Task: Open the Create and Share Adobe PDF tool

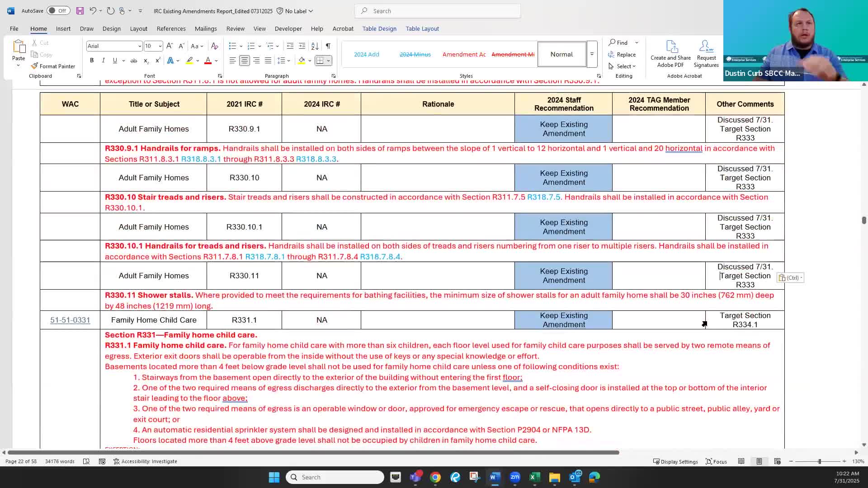Action: click(x=670, y=53)
